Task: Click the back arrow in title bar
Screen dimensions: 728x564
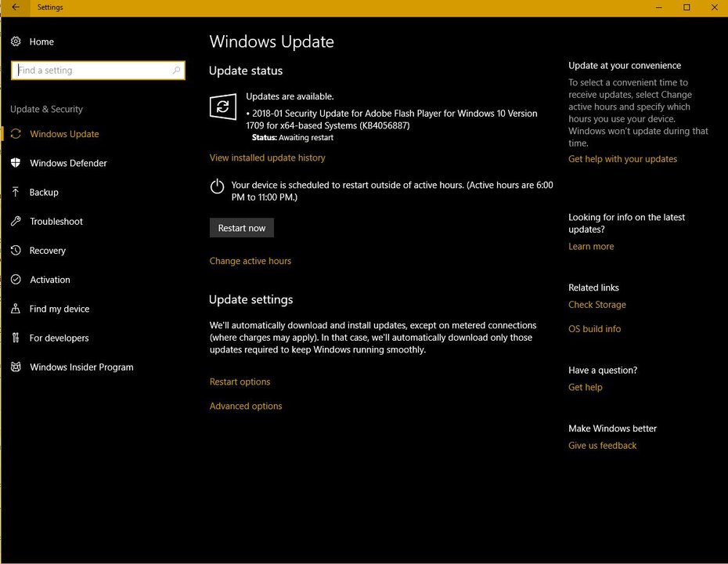Action: point(16,7)
